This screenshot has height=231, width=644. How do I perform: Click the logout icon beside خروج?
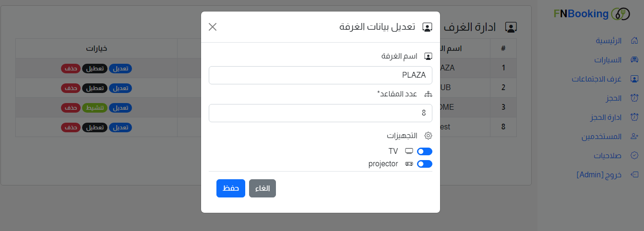[634, 174]
